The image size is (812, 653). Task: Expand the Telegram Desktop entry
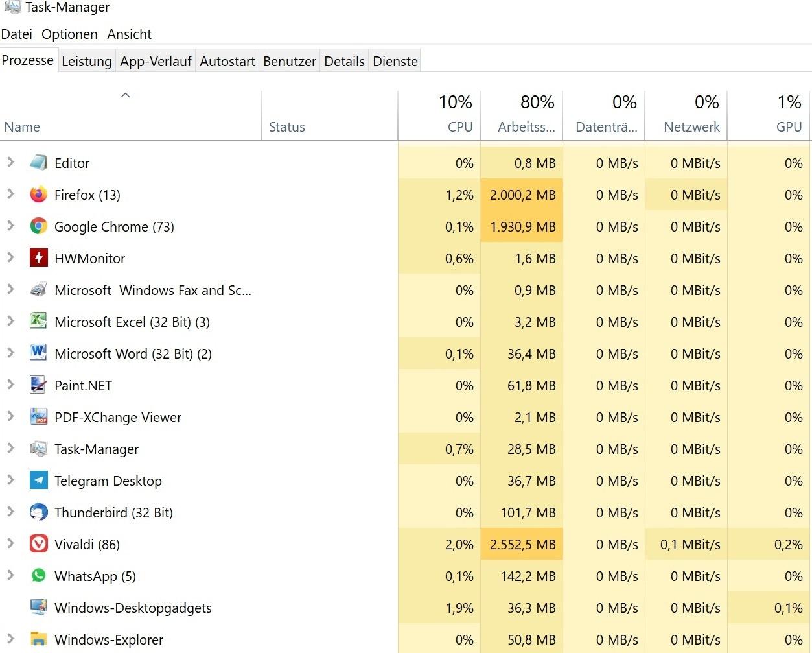click(x=10, y=480)
